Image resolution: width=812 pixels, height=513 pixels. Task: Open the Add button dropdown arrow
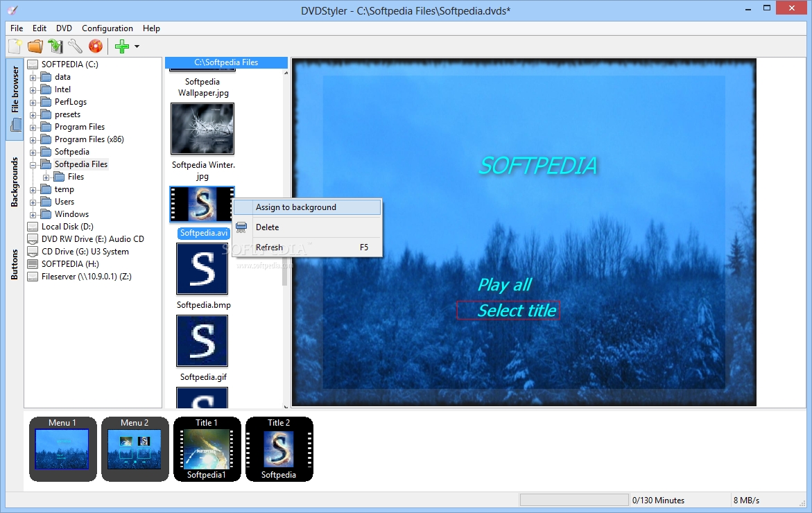coord(137,46)
